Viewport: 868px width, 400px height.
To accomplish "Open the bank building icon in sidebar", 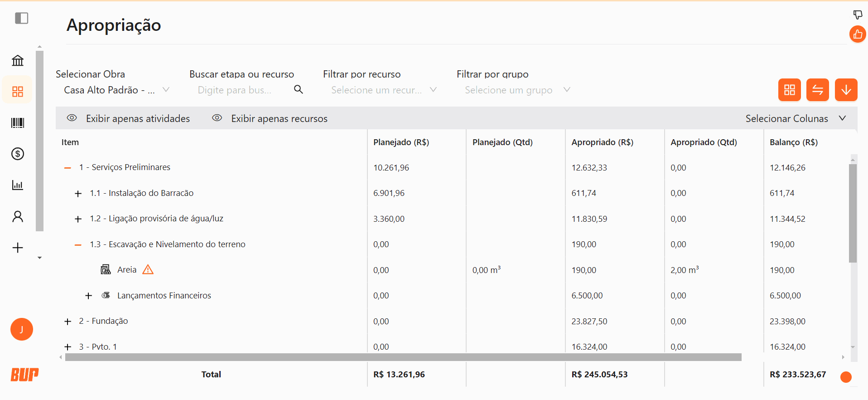I will tap(18, 60).
